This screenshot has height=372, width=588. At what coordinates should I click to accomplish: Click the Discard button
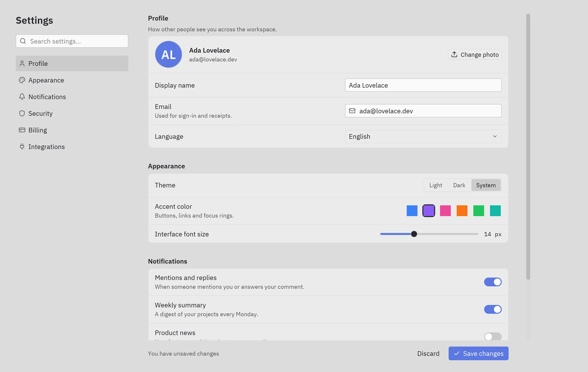(428, 353)
